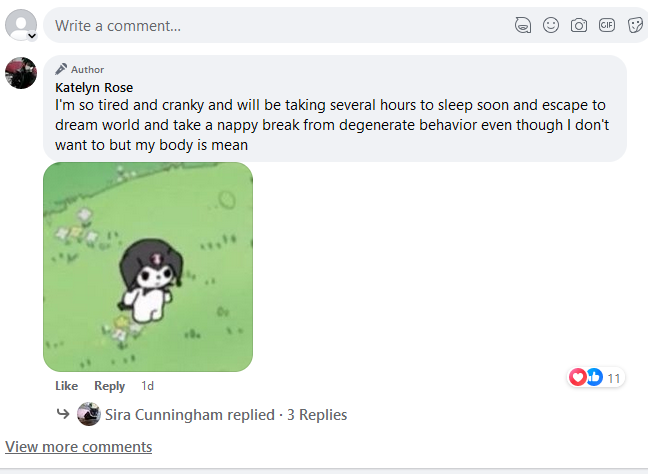Click Sira Cunningham's small avatar

point(89,414)
